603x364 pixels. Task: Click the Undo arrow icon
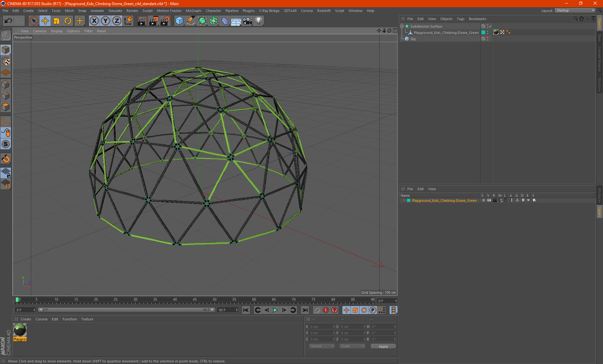[8, 21]
